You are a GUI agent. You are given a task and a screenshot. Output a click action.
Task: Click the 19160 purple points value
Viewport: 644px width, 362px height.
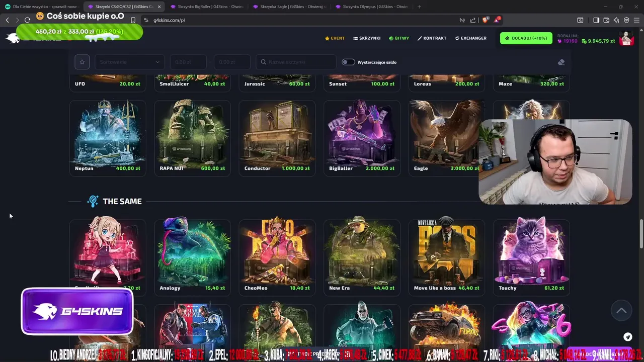click(567, 41)
